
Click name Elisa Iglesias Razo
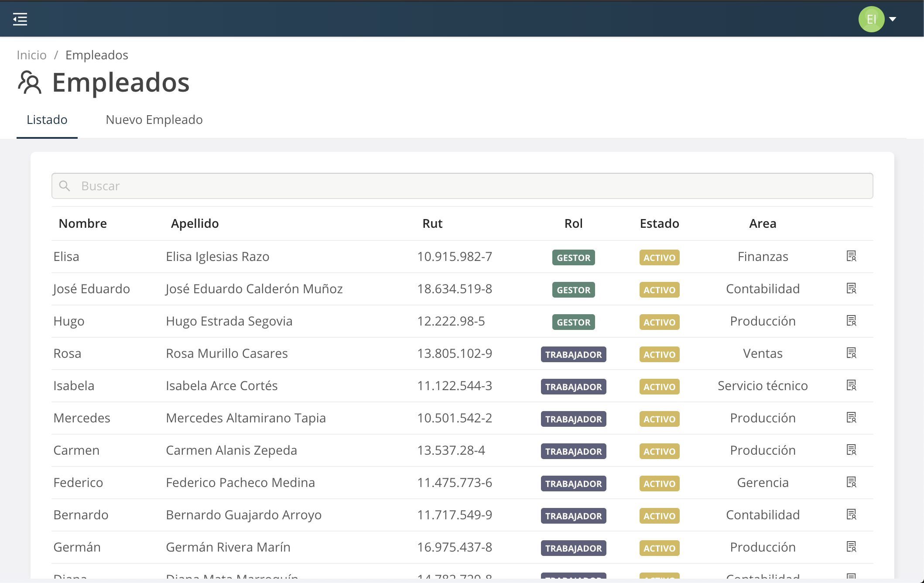click(218, 257)
